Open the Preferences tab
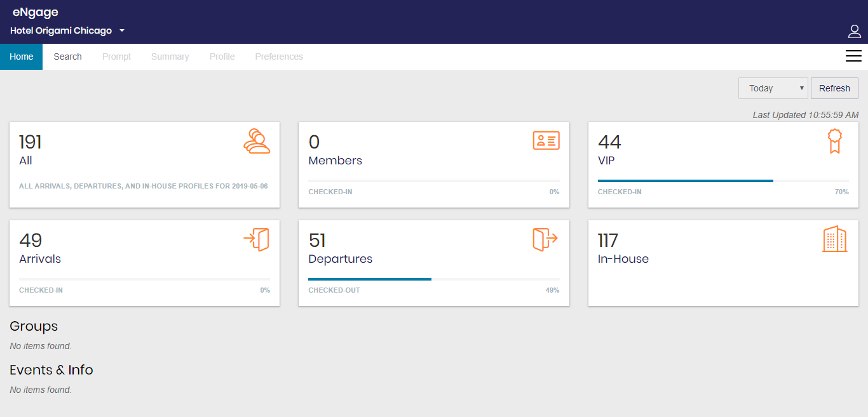Screen dimensions: 868x417 (x=279, y=56)
